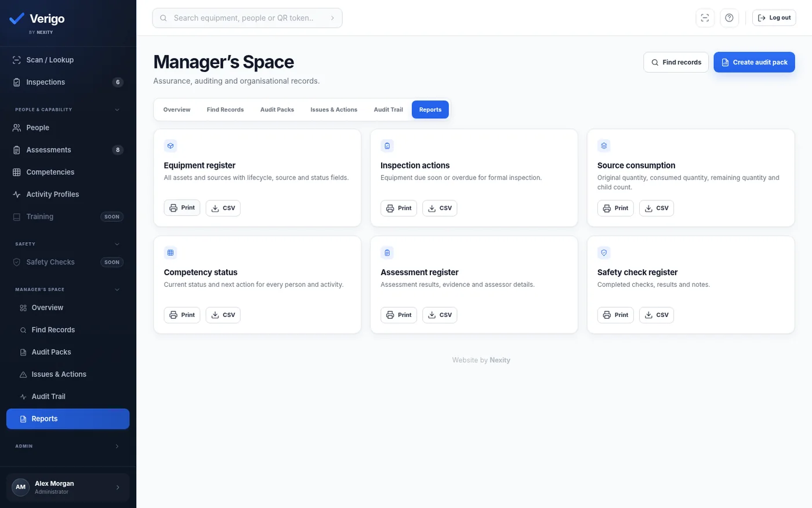The width and height of the screenshot is (812, 508).
Task: Print the Safety check register report
Action: 615,315
